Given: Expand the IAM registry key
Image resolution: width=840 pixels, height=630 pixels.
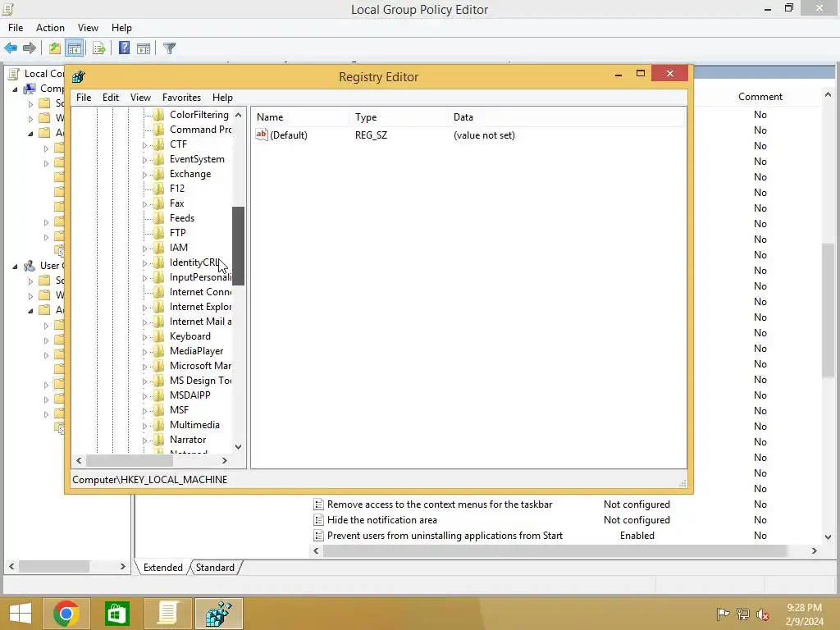Looking at the screenshot, I should pos(144,249).
